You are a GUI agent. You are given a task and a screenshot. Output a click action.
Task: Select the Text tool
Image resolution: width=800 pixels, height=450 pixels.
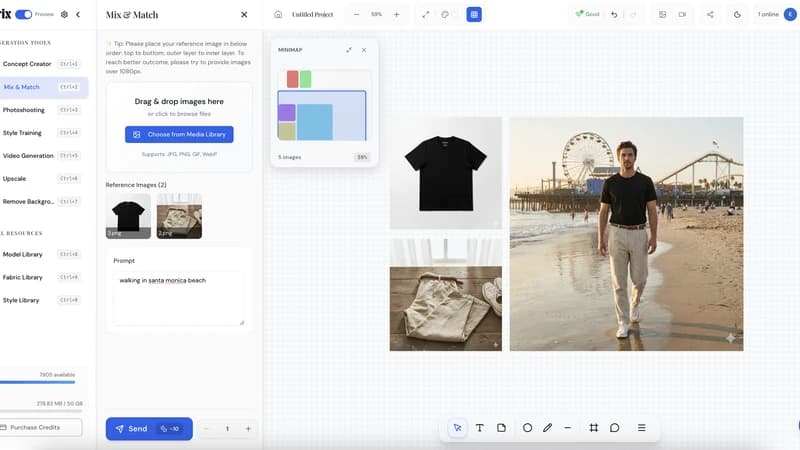pos(480,428)
